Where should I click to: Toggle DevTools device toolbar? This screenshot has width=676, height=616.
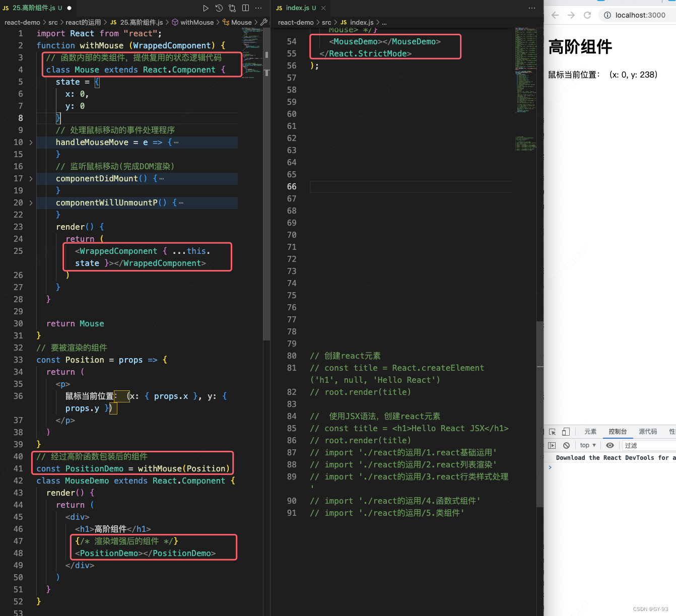tap(566, 432)
